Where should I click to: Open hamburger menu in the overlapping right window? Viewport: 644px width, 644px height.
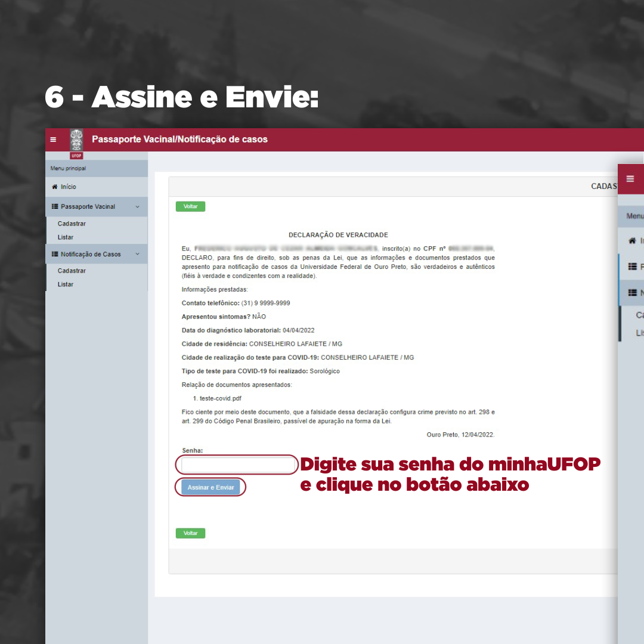630,179
